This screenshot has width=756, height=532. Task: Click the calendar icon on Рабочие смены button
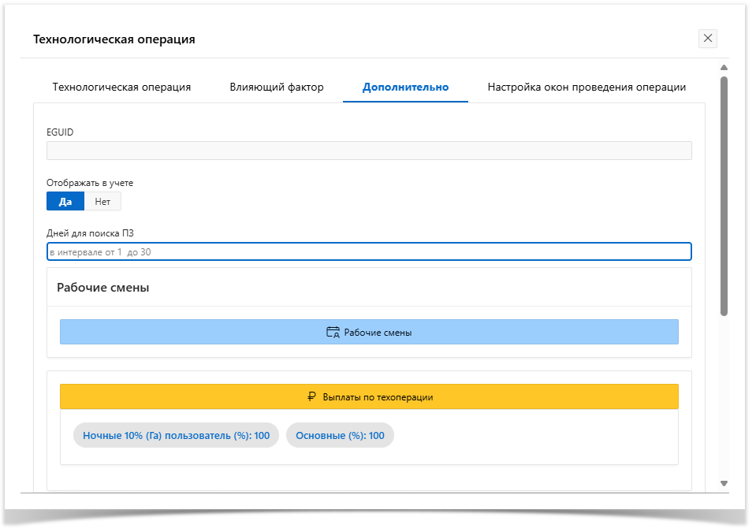click(x=333, y=333)
